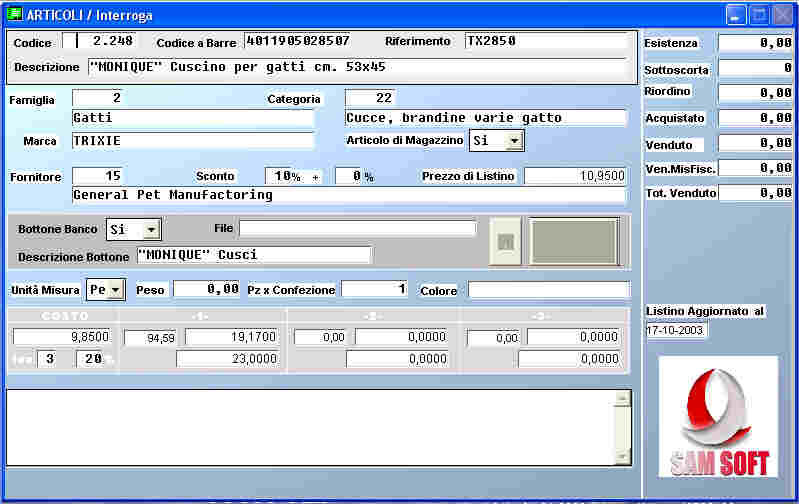This screenshot has height=504, width=799.
Task: Click the Riordino value field
Action: (x=755, y=93)
